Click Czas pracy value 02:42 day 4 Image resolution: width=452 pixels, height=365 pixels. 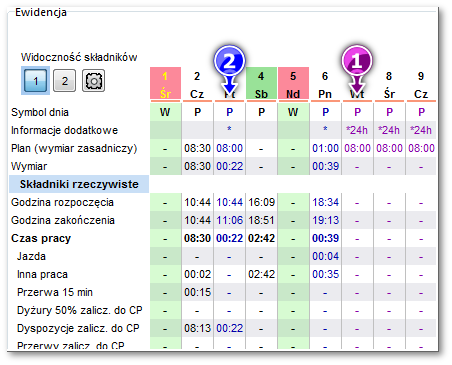click(x=261, y=238)
